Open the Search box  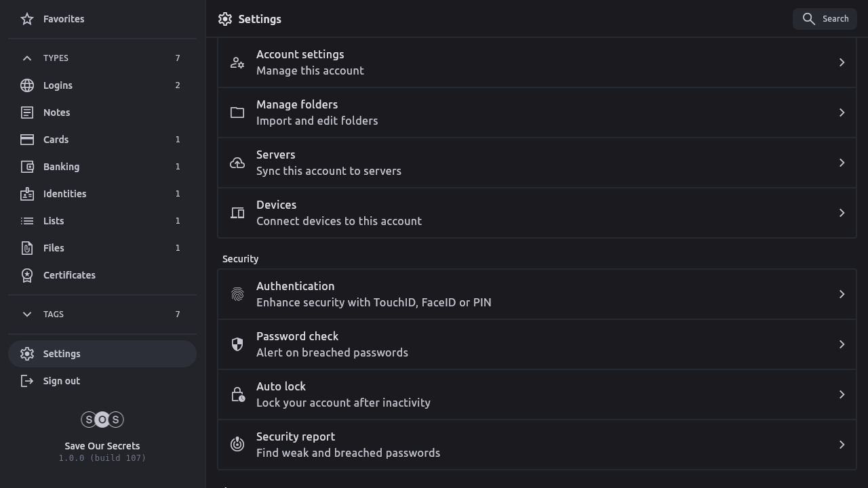click(825, 19)
